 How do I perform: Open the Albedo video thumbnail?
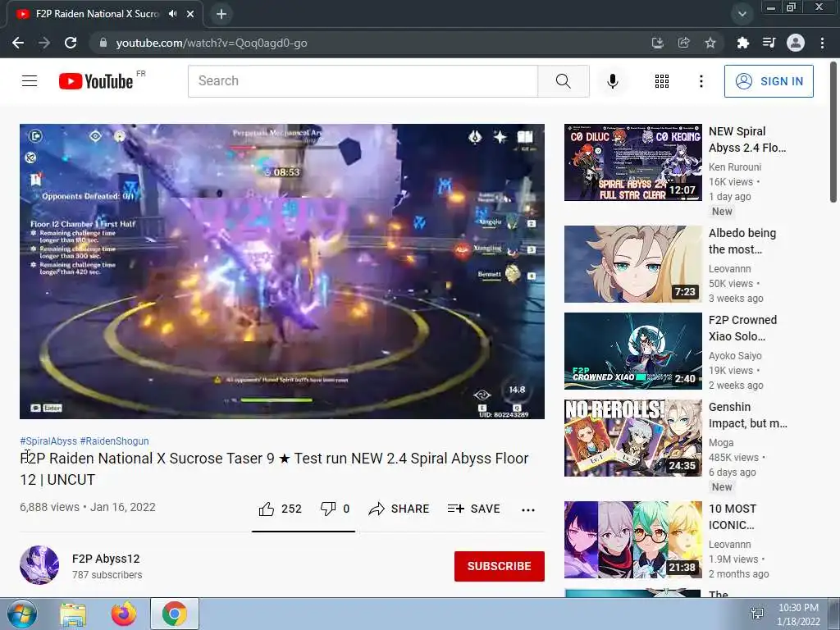[632, 264]
